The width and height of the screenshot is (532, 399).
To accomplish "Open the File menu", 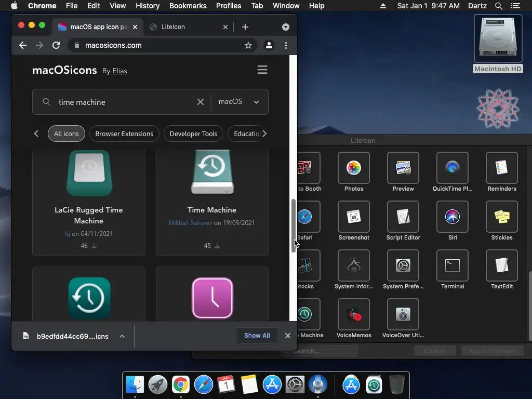I will point(72,6).
